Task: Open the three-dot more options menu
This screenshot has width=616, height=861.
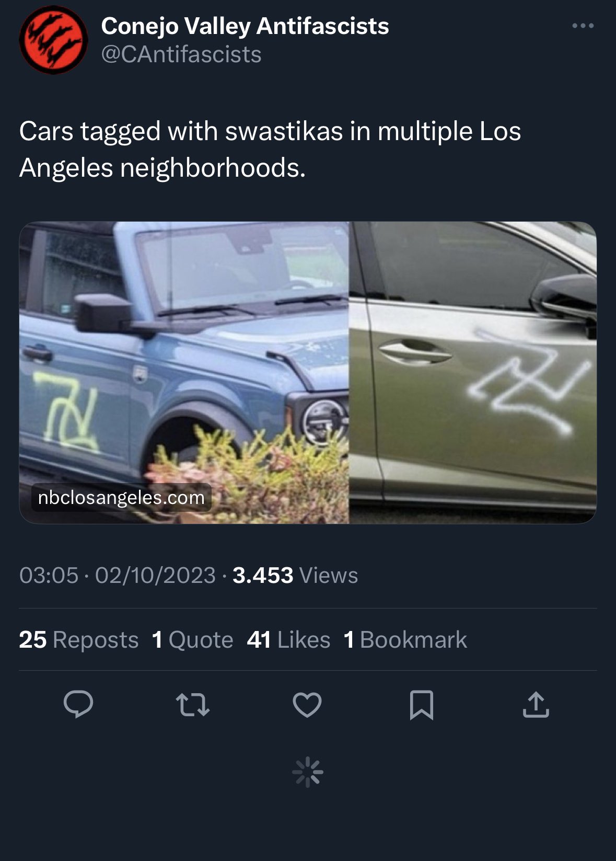Action: [x=583, y=26]
